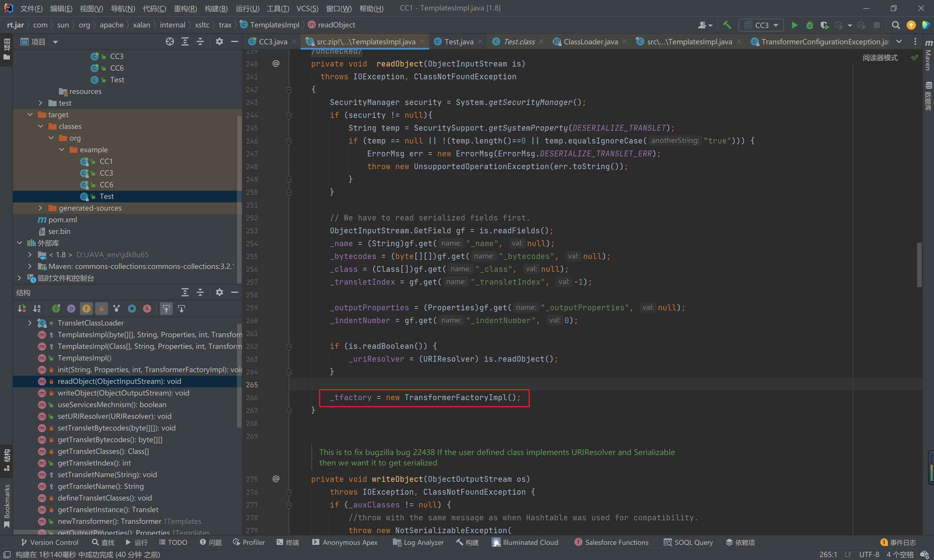934x560 pixels.
Task: Expand generated-sources folder
Action: click(40, 208)
